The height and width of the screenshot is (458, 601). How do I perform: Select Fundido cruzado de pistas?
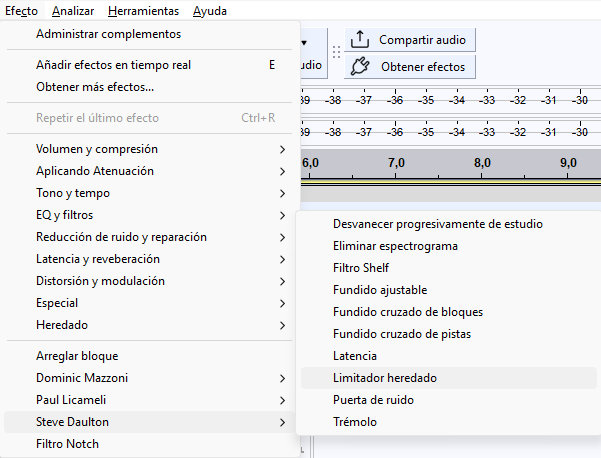tap(401, 334)
